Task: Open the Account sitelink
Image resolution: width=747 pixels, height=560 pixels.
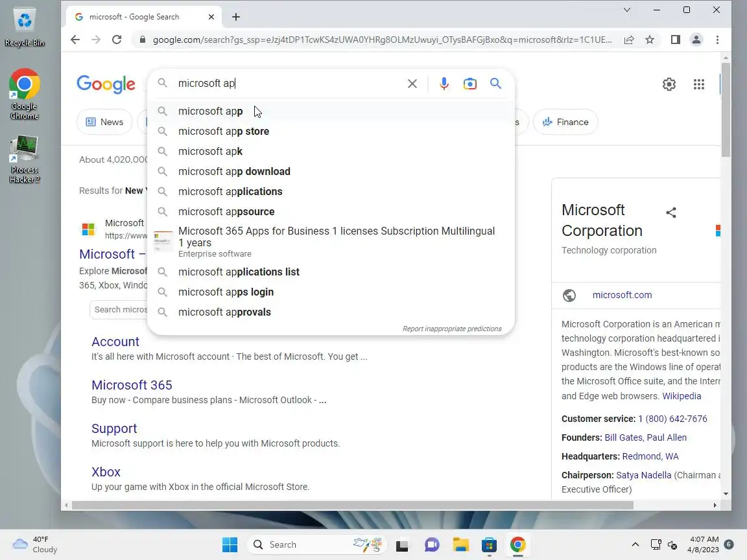Action: 115,342
